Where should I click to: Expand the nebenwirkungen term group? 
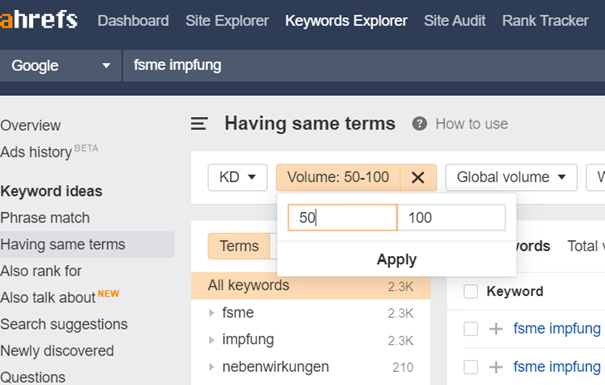(x=211, y=367)
